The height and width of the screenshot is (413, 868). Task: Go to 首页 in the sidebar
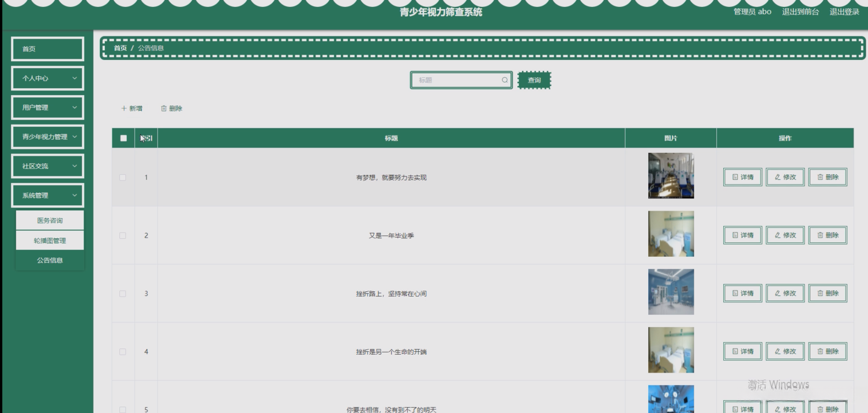(48, 49)
